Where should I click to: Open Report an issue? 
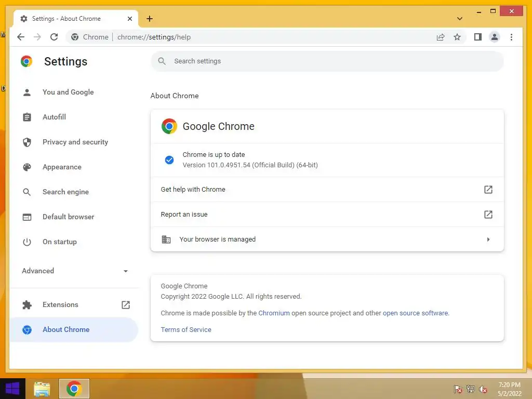click(x=327, y=215)
